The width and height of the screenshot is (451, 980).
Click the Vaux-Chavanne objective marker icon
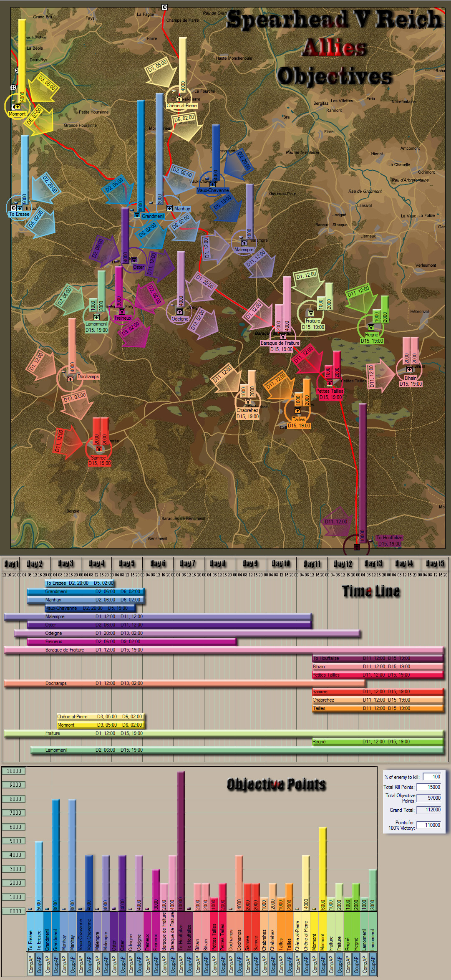point(212,183)
